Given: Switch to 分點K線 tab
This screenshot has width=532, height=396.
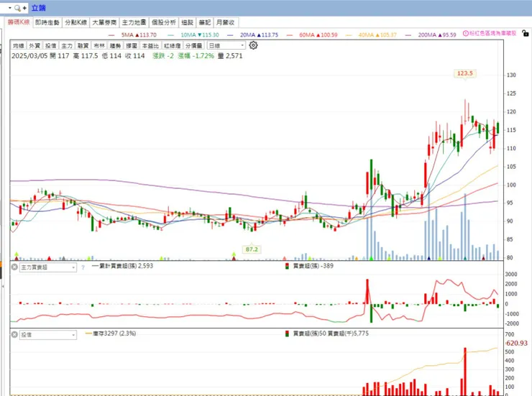Looking at the screenshot, I should (76, 22).
